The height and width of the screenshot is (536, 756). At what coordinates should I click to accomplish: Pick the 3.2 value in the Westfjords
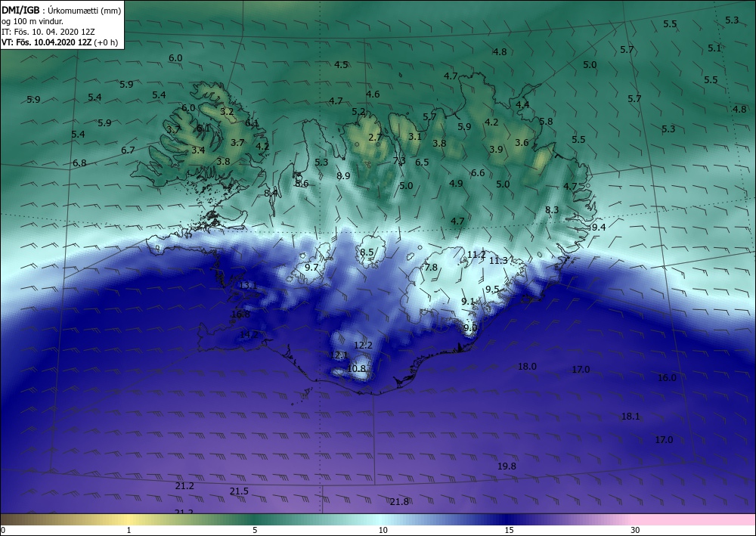coord(227,112)
